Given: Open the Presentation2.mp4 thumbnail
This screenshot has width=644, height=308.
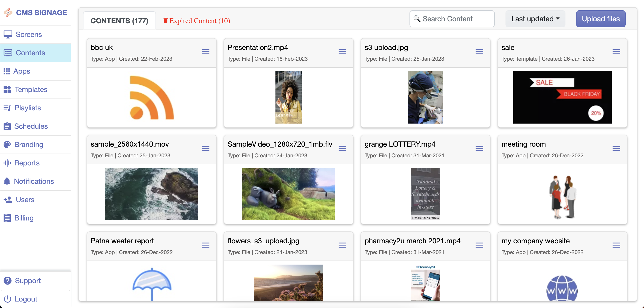Looking at the screenshot, I should pos(288,97).
